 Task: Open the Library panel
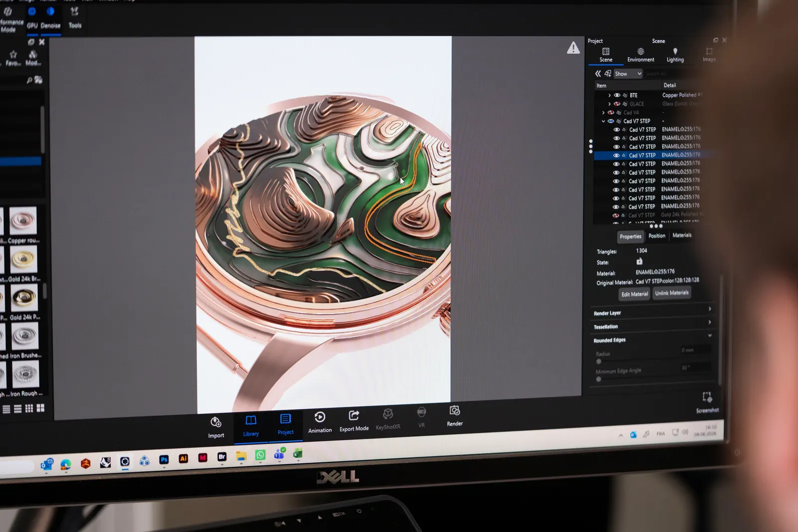pyautogui.click(x=251, y=426)
